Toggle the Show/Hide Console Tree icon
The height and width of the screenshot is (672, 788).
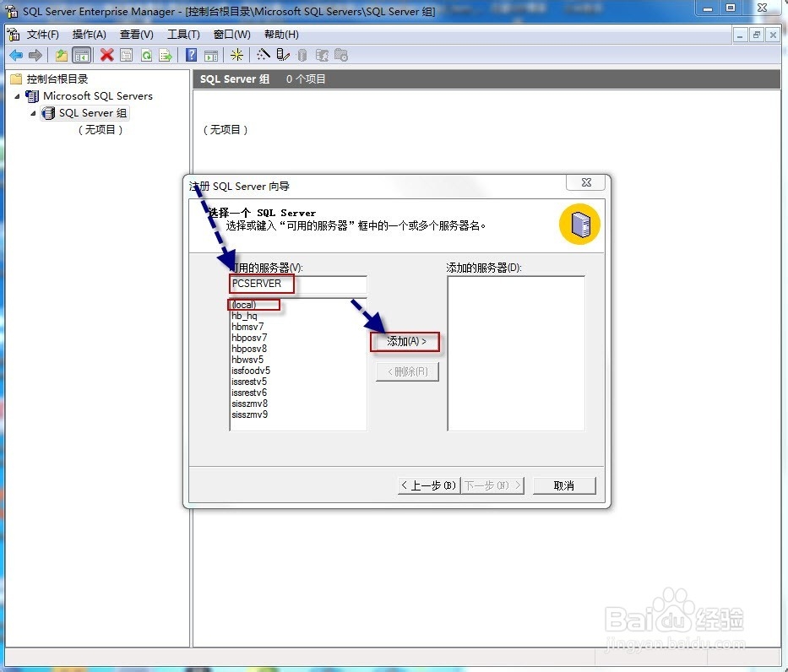tap(81, 55)
